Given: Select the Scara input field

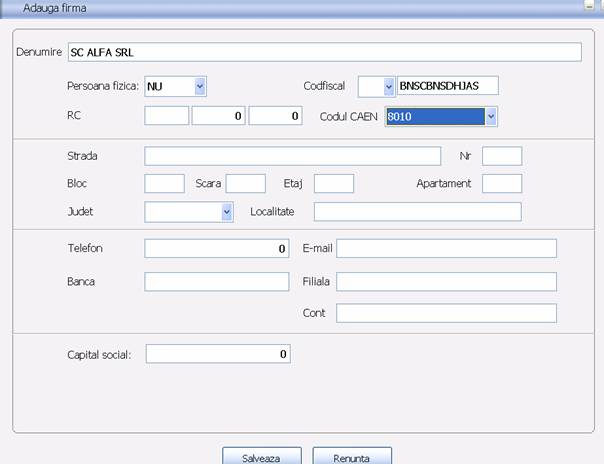Looking at the screenshot, I should 245,184.
